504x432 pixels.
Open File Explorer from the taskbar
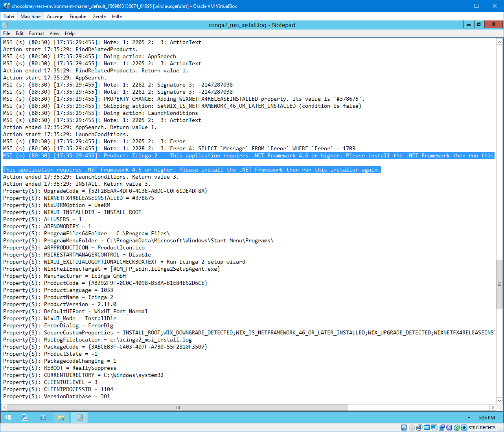61,417
